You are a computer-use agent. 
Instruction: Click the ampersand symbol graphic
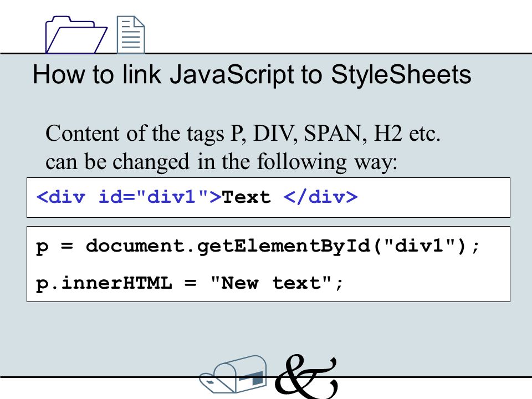point(306,376)
